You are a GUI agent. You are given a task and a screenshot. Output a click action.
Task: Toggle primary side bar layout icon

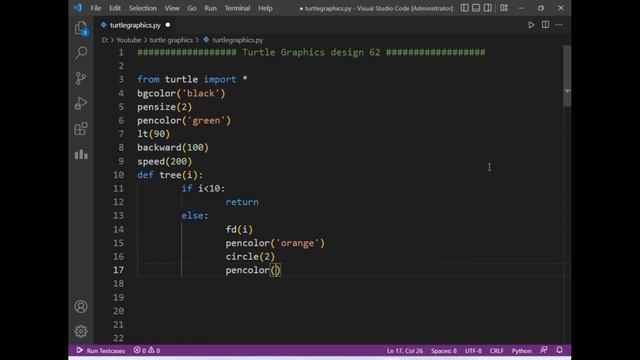point(464,8)
